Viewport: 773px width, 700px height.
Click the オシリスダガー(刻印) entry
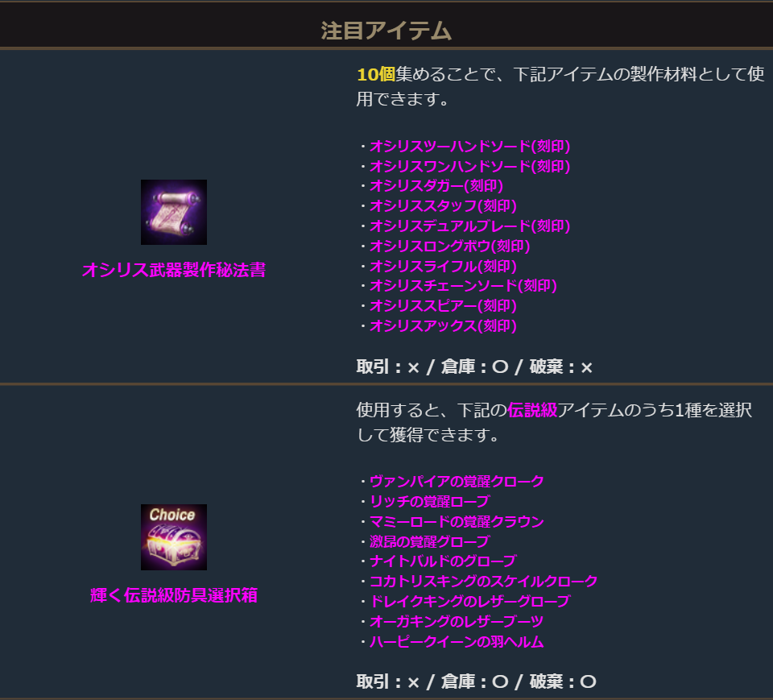click(436, 186)
